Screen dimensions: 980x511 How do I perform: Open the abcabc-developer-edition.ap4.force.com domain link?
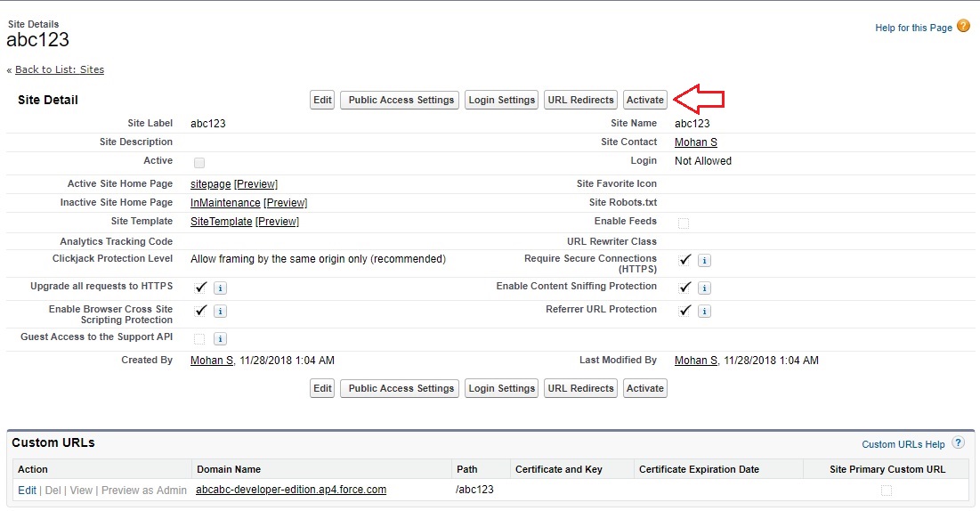click(x=290, y=490)
